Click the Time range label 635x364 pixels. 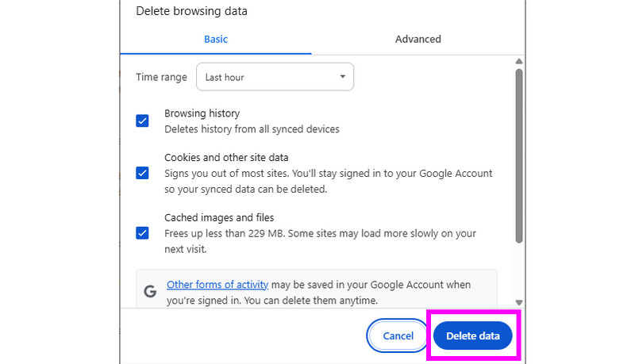click(x=161, y=77)
